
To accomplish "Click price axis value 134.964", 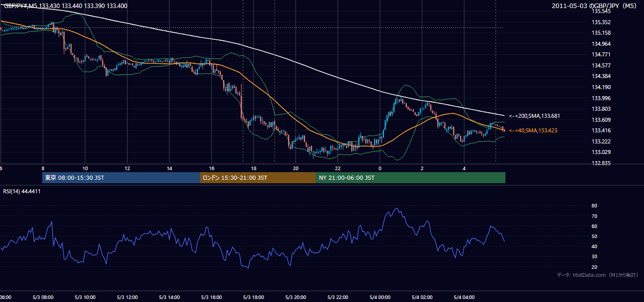I will [601, 44].
